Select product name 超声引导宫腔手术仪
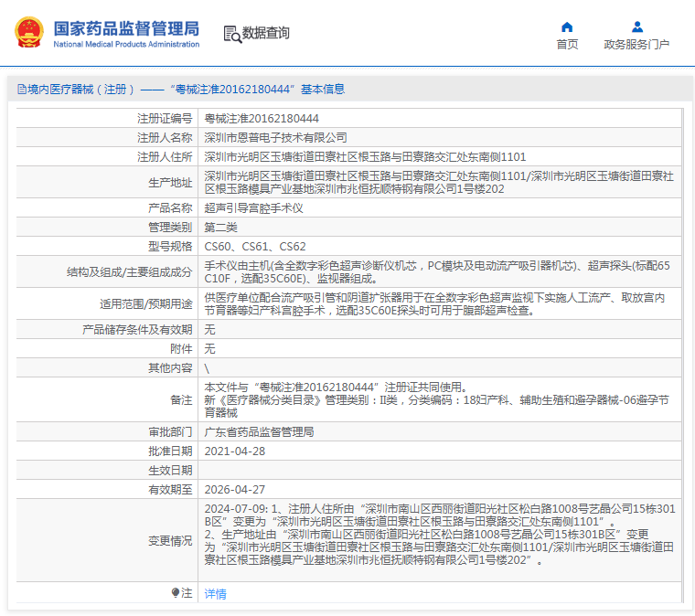Viewport: 695px width, 616px height. tap(253, 208)
